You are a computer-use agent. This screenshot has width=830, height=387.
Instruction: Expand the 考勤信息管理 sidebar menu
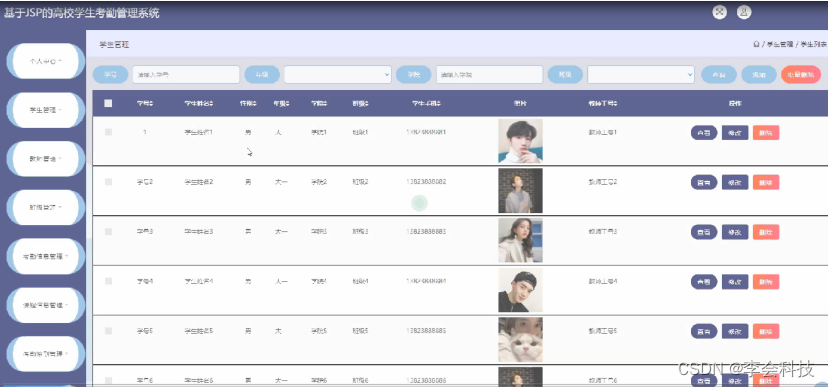coord(46,256)
